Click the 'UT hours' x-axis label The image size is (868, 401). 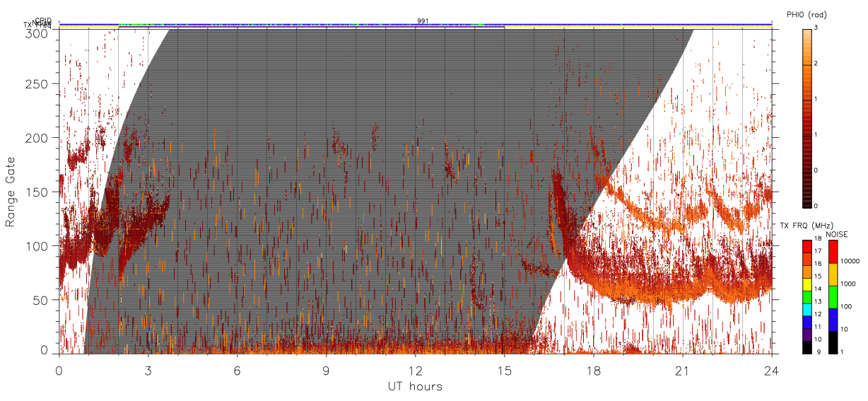tap(415, 386)
